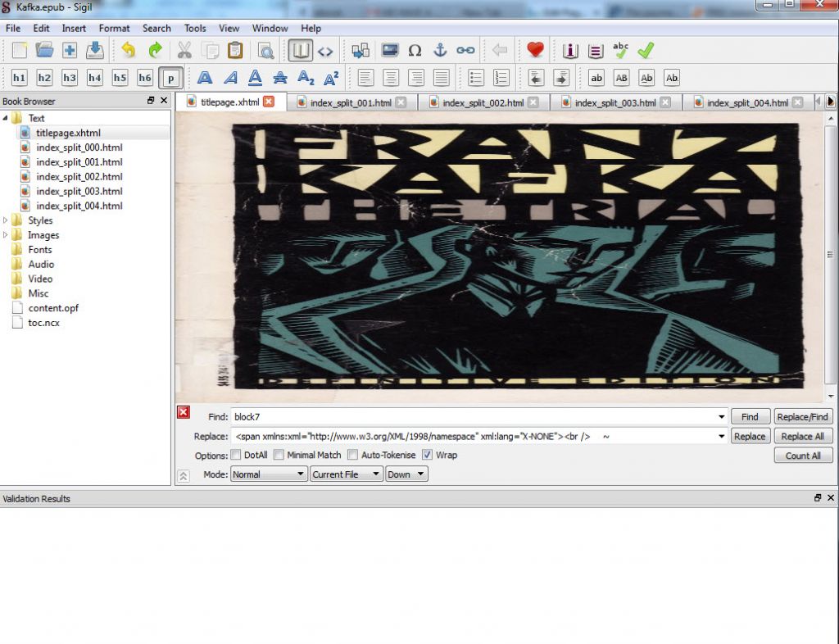Open the Current File scope dropdown
This screenshot has width=839, height=644.
tap(346, 474)
